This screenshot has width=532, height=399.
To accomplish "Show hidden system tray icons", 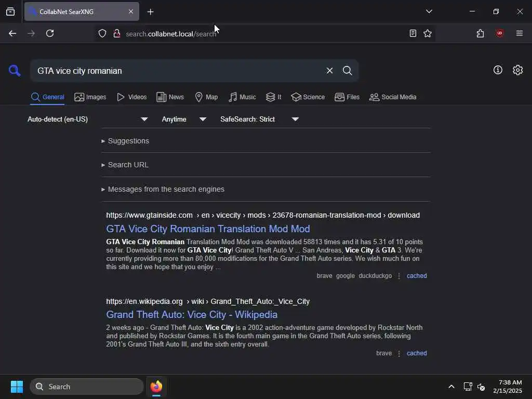I will (451, 387).
